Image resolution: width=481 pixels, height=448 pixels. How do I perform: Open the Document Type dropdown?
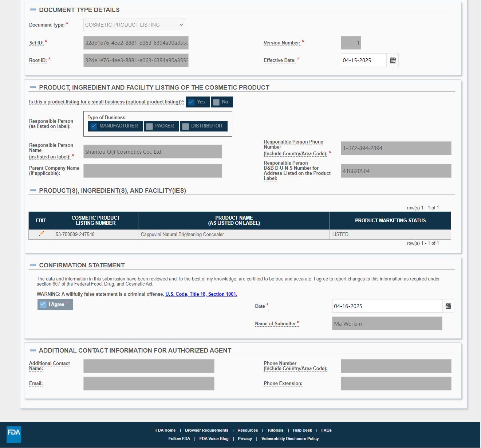point(134,25)
